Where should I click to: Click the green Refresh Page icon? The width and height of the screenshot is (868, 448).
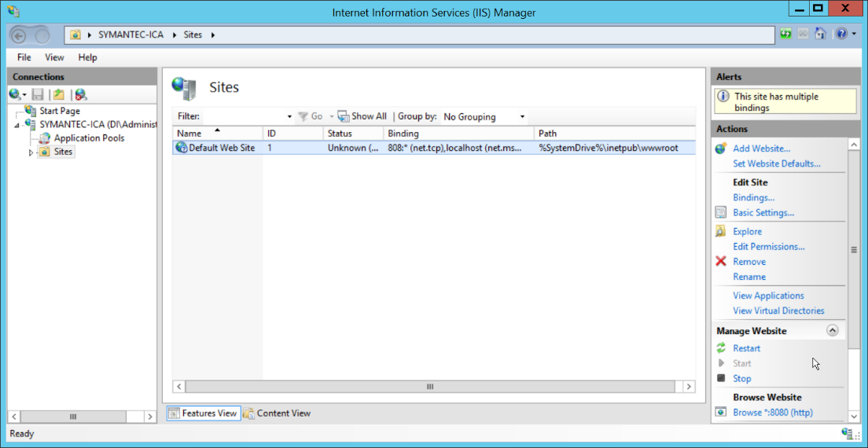tap(785, 35)
